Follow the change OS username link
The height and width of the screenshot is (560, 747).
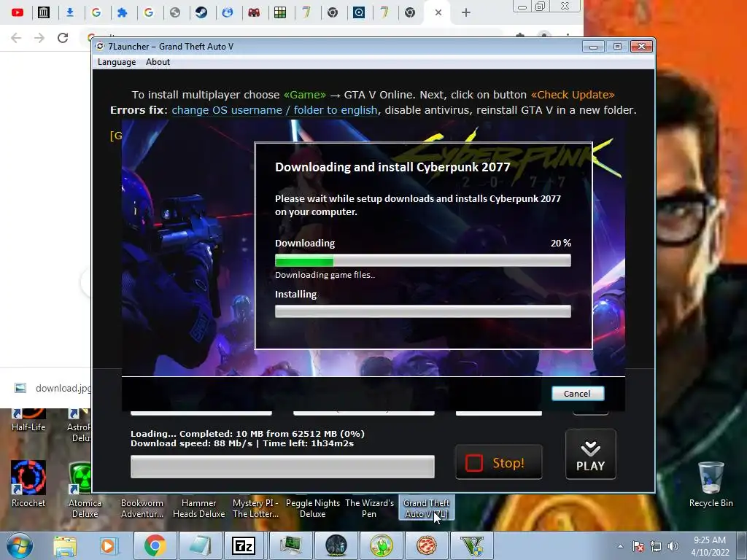pyautogui.click(x=274, y=110)
